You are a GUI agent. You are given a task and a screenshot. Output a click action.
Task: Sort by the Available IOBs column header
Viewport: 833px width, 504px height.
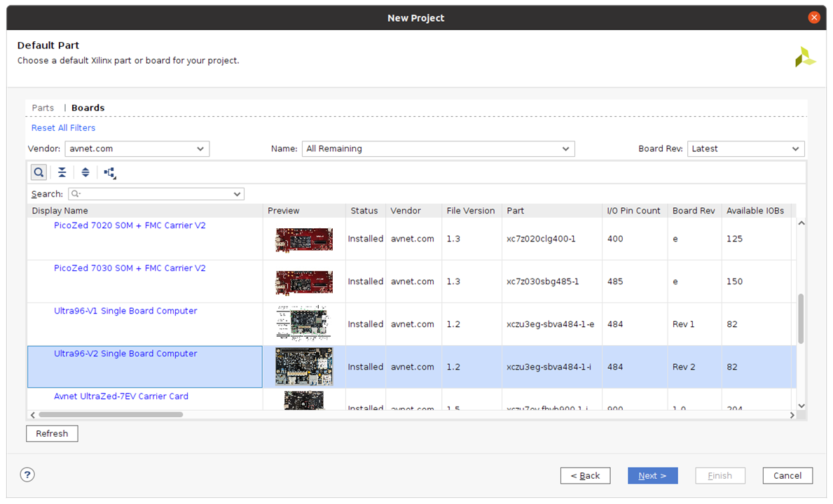coord(757,211)
